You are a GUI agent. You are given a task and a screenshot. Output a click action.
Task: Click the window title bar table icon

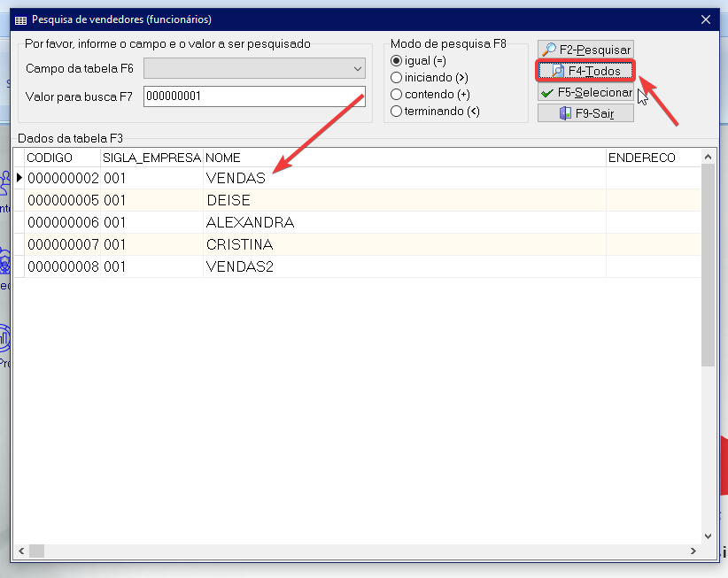[x=21, y=19]
